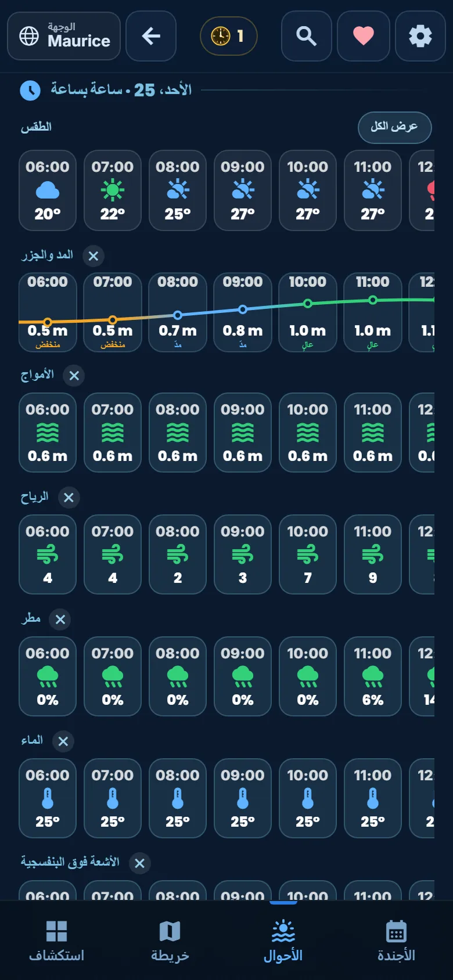The width and height of the screenshot is (453, 980).
Task: Select the 11:00 rain card showing 6%
Action: 373,676
